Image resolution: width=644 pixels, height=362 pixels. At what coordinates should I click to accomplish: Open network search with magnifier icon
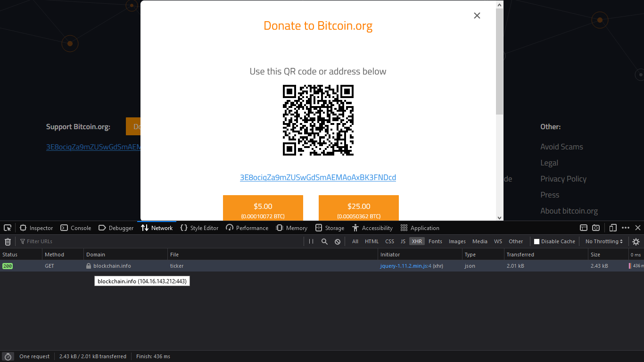pyautogui.click(x=324, y=241)
